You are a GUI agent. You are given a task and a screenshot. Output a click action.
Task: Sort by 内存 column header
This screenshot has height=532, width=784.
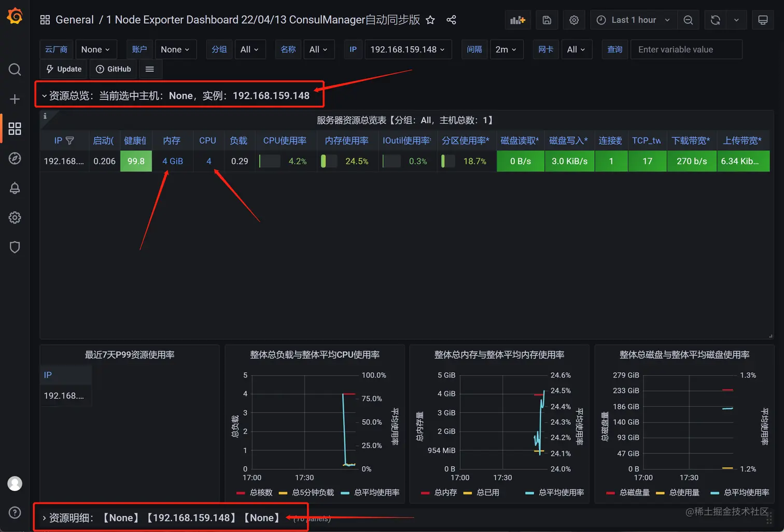[x=172, y=141]
